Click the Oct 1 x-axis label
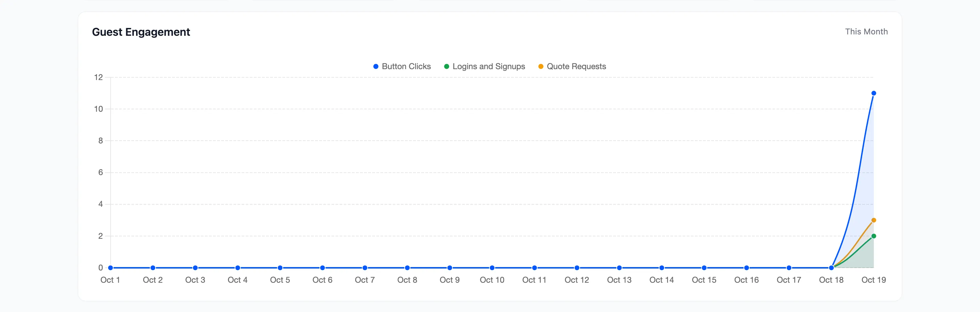This screenshot has height=312, width=980. [x=110, y=280]
